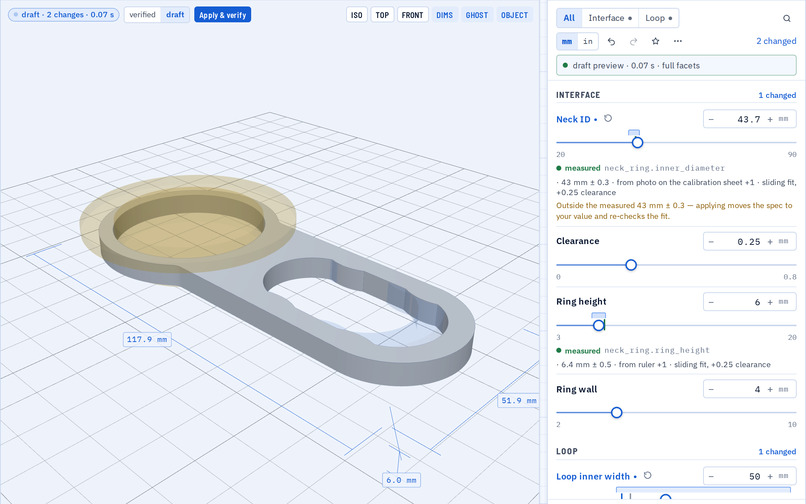The image size is (806, 504).
Task: Click Apply & verify button
Action: (223, 15)
